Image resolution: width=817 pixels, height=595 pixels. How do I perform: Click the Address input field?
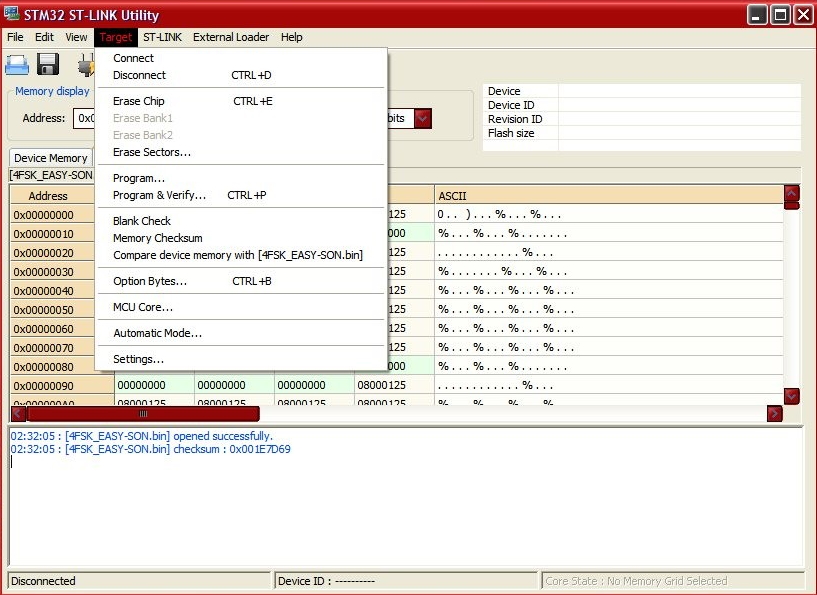pos(84,118)
